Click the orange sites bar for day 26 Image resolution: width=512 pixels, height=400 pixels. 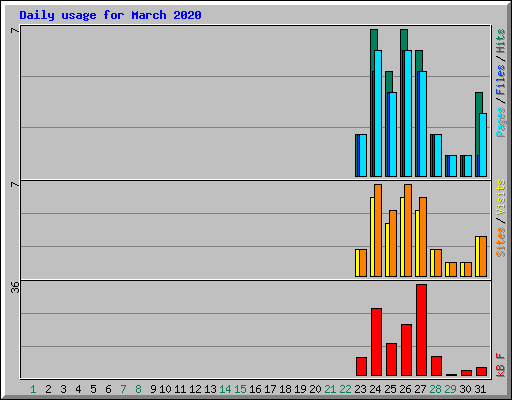(x=408, y=230)
